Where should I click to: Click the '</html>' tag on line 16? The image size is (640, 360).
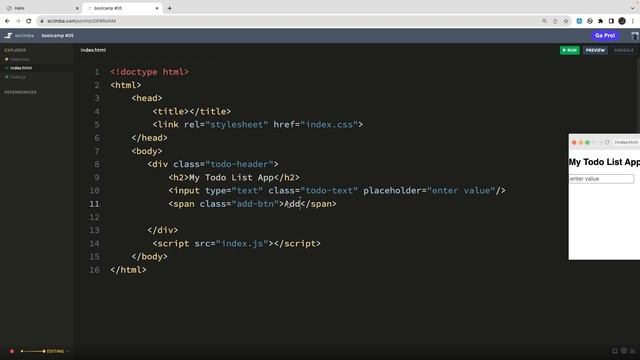pyautogui.click(x=128, y=270)
